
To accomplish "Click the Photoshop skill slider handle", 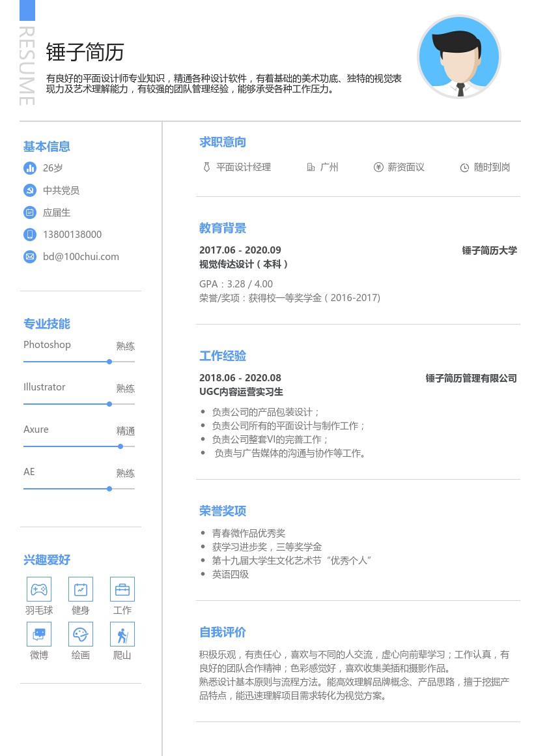I will [109, 361].
